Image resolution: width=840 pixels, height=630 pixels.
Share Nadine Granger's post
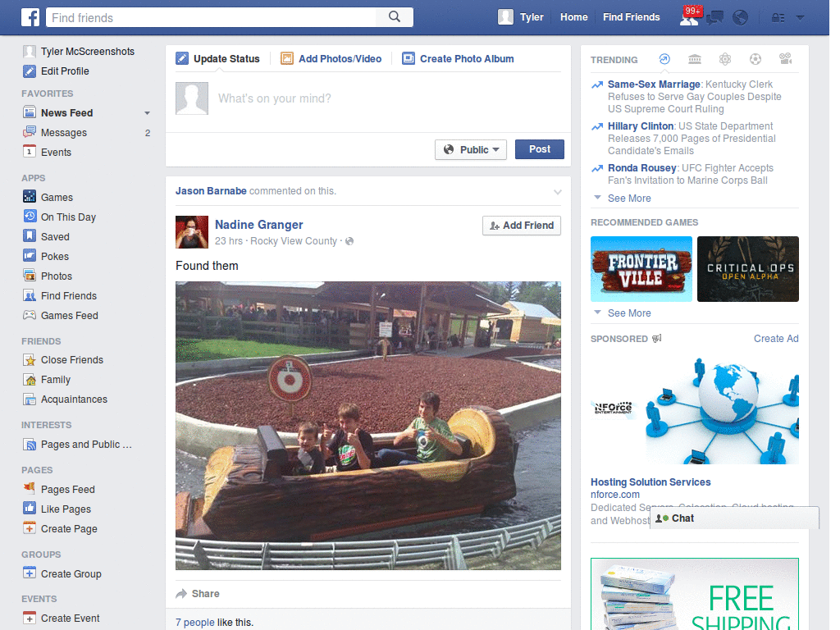coord(198,594)
